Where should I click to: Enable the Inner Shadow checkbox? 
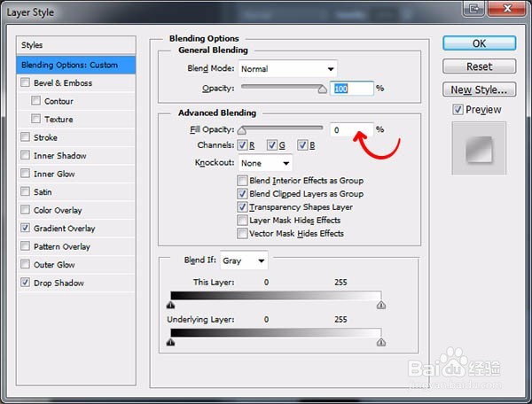25,155
